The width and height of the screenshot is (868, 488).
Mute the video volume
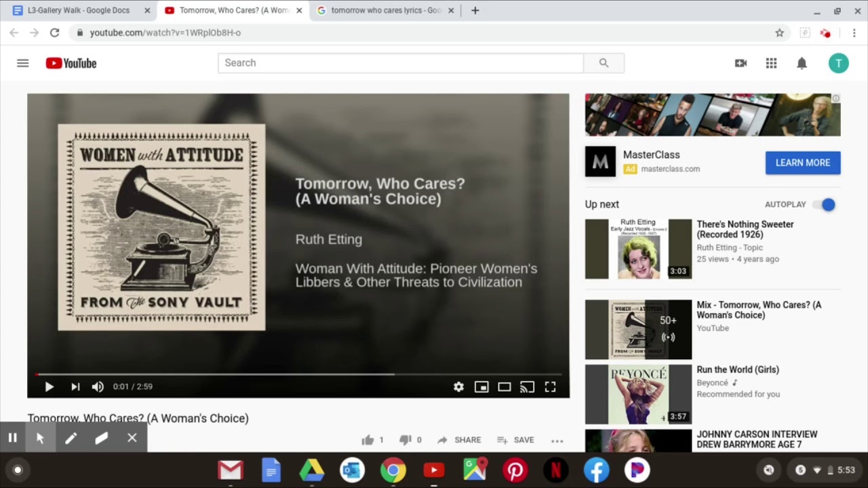[x=98, y=386]
